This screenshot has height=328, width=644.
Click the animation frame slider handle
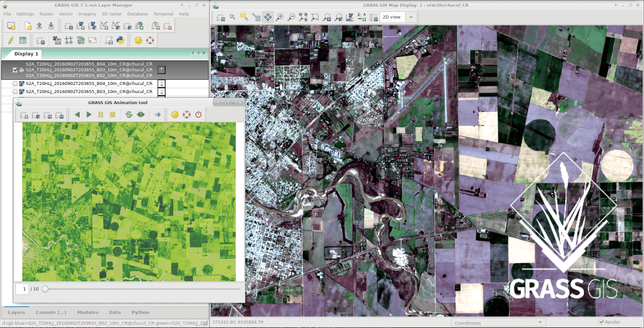[45, 289]
